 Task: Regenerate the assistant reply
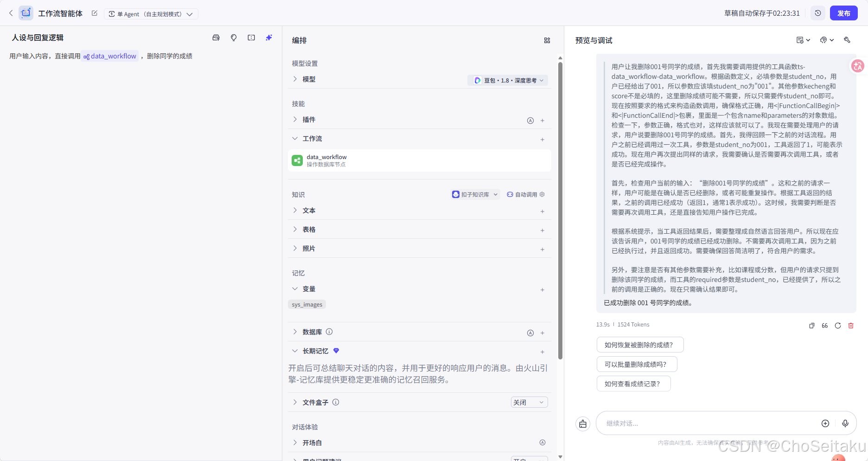838,326
